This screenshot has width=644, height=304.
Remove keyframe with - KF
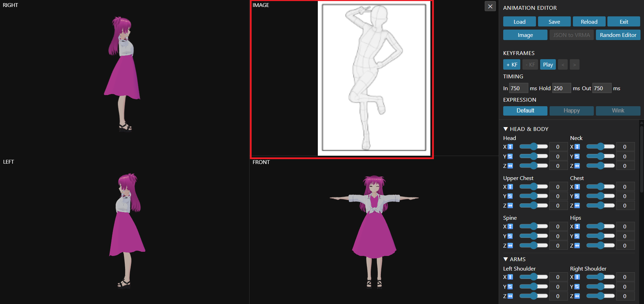point(530,64)
